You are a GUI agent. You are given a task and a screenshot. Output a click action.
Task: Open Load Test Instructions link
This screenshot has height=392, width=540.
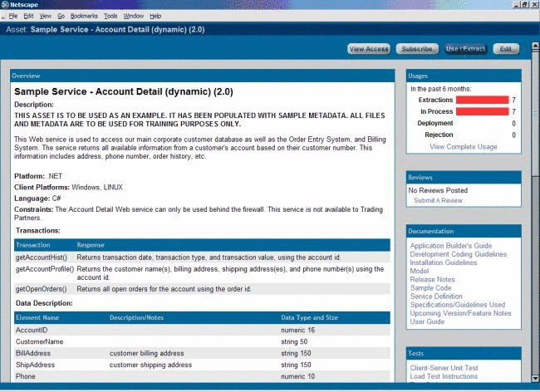click(444, 376)
